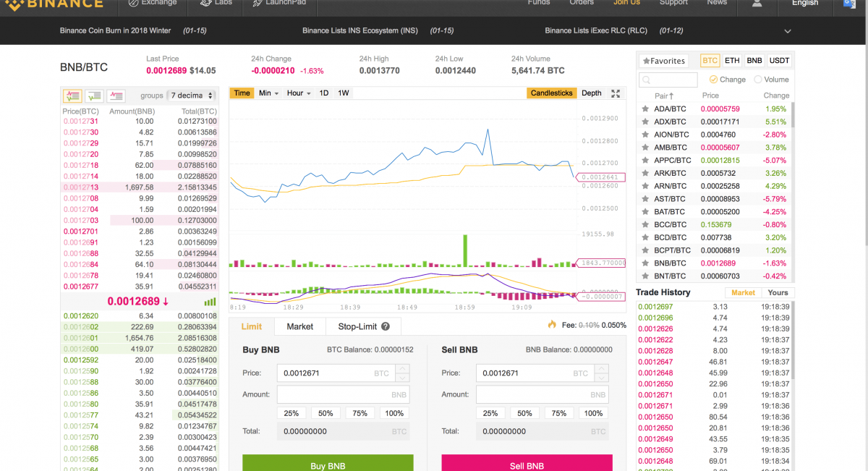Click the Buy BNB amount field
The height and width of the screenshot is (471, 868).
point(343,394)
